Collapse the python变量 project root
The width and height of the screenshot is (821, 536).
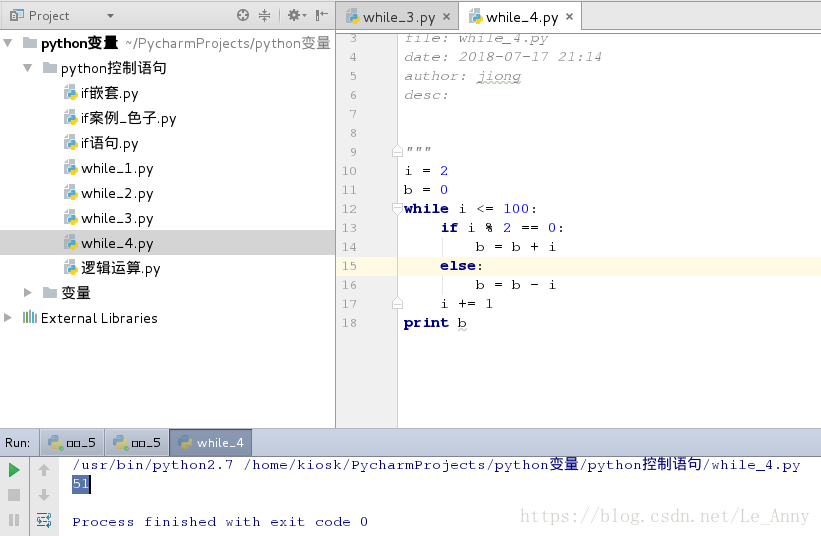point(8,43)
